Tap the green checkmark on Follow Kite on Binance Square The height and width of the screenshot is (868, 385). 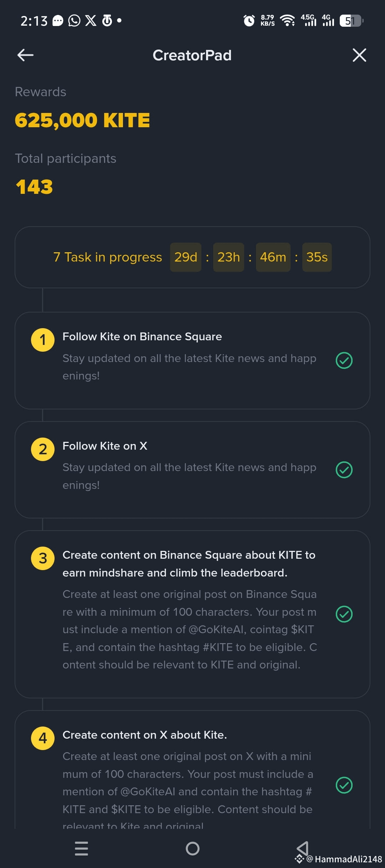point(344,361)
